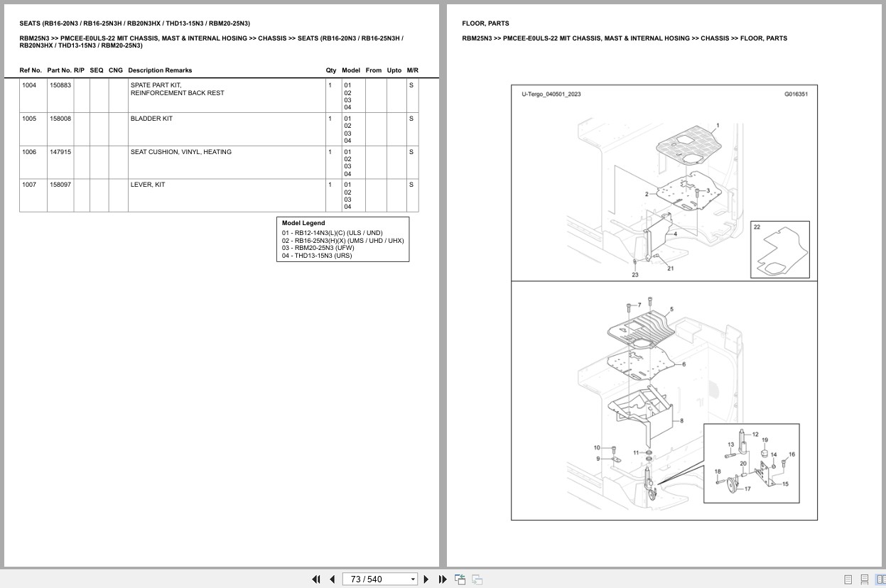
Task: Click the Qty column header
Action: (331, 70)
